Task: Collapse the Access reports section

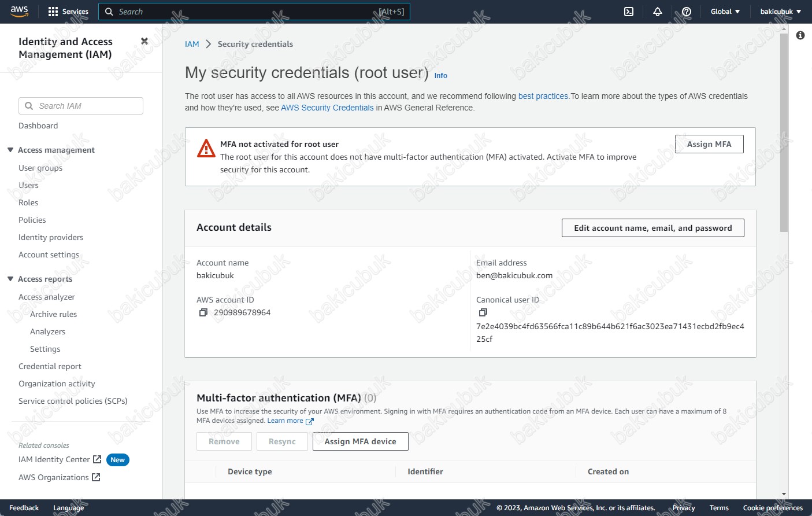Action: 10,279
